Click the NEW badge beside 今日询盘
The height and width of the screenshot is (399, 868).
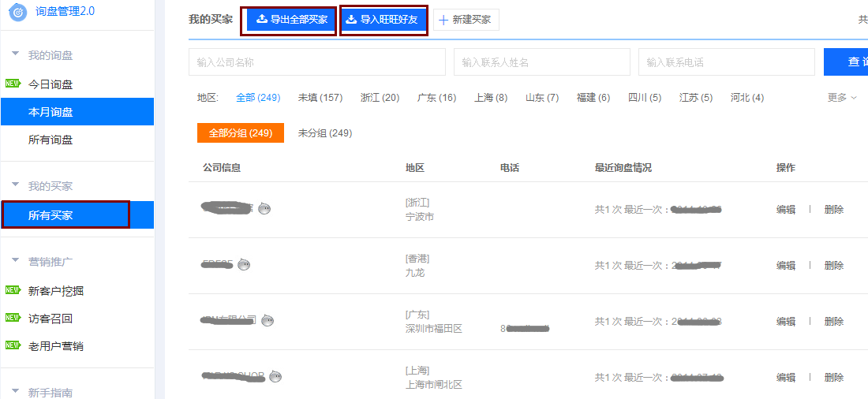13,84
